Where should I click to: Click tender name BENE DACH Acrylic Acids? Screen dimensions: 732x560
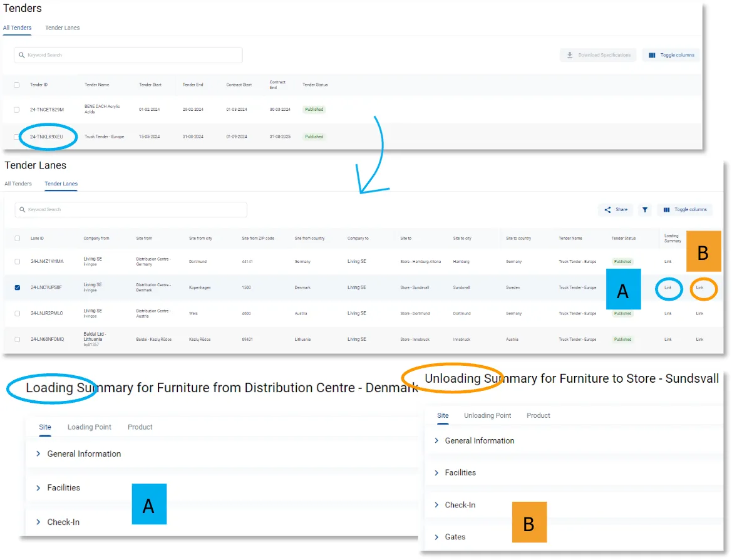[102, 109]
